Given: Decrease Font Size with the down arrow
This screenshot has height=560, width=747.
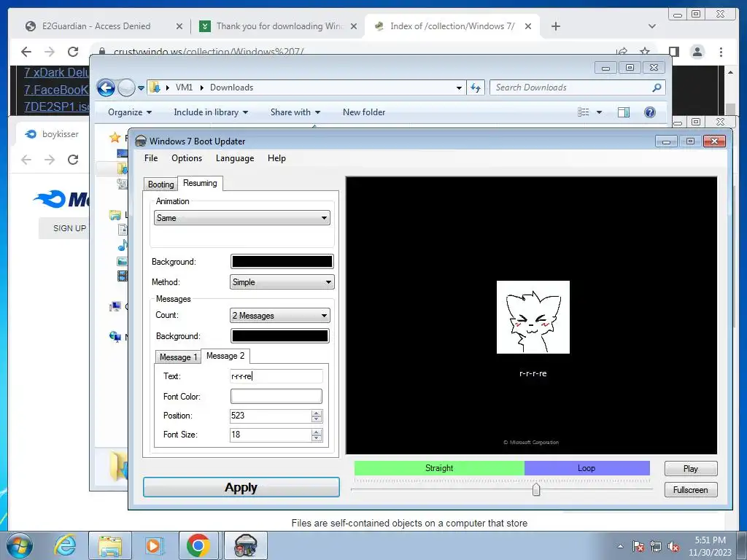Looking at the screenshot, I should [317, 438].
